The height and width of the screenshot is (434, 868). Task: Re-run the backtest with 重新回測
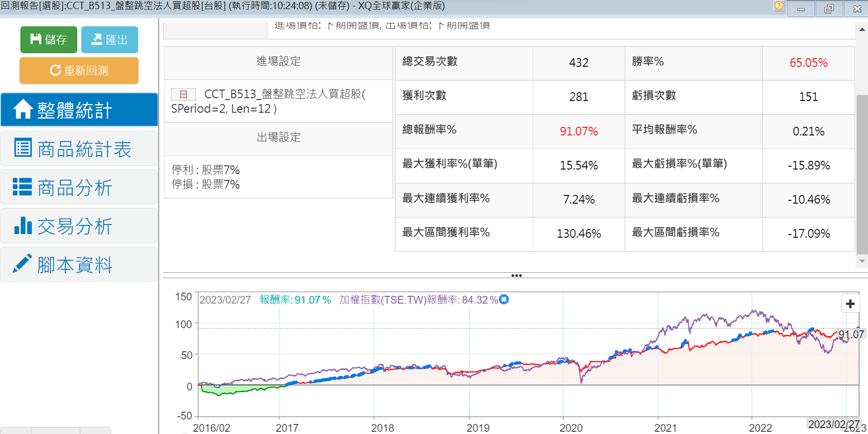79,70
